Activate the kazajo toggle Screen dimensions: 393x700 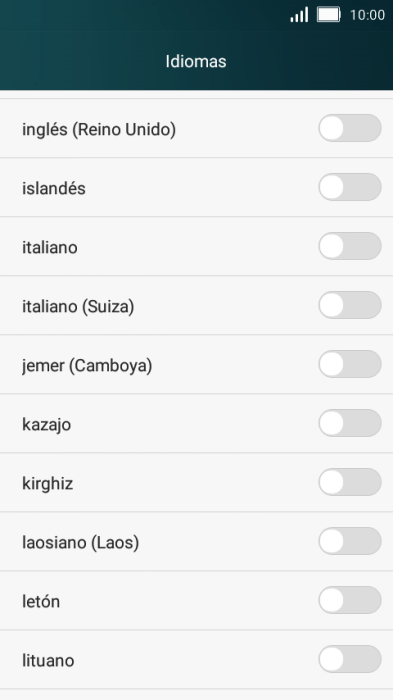pos(350,423)
